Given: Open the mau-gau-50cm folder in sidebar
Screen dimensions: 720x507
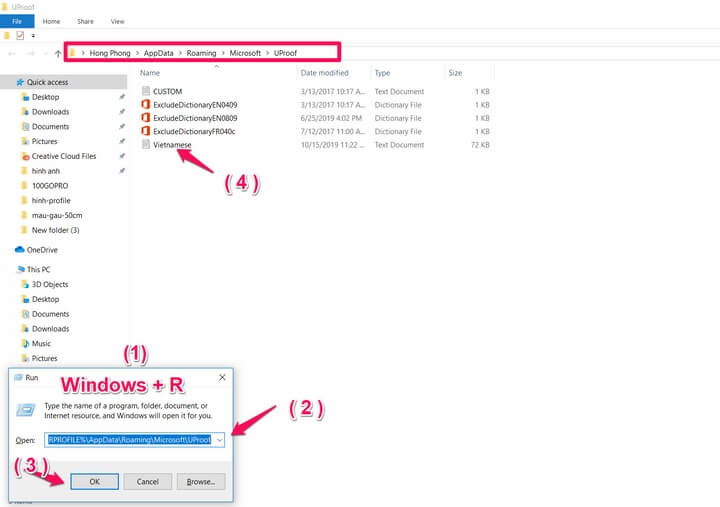Looking at the screenshot, I should [x=57, y=215].
